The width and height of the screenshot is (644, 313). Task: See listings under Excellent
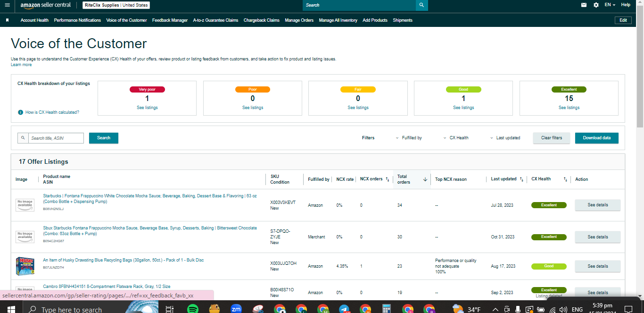(x=569, y=108)
